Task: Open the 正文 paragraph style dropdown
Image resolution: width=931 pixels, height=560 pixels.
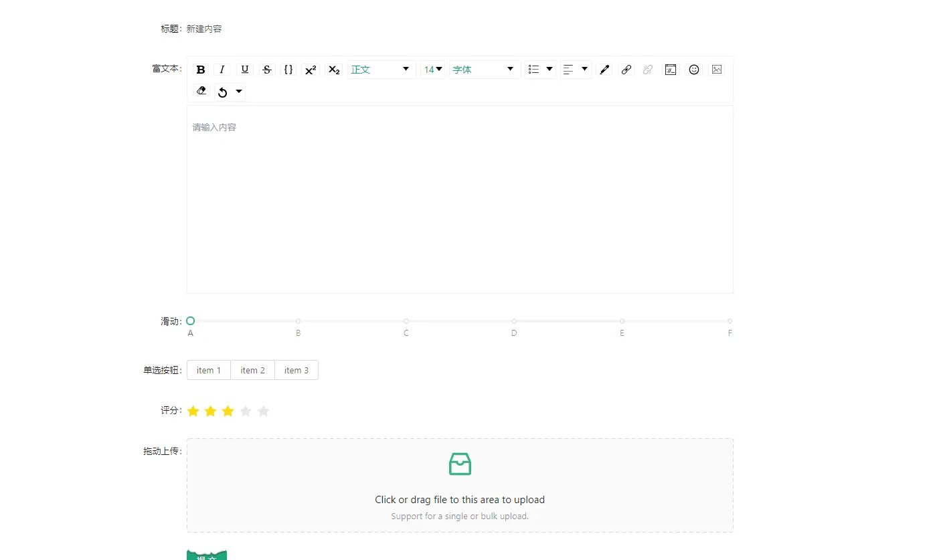Action: pyautogui.click(x=382, y=70)
